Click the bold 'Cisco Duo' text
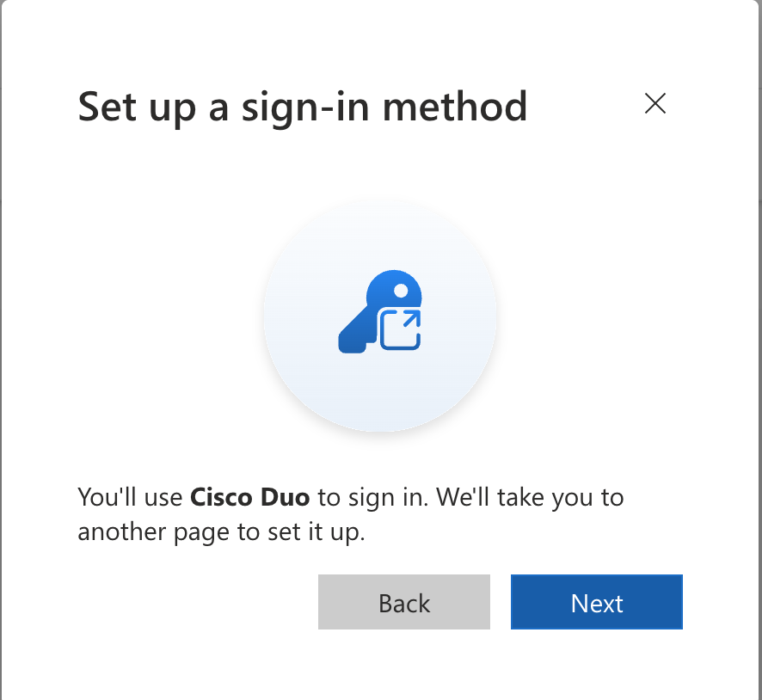The image size is (762, 700). 249,497
